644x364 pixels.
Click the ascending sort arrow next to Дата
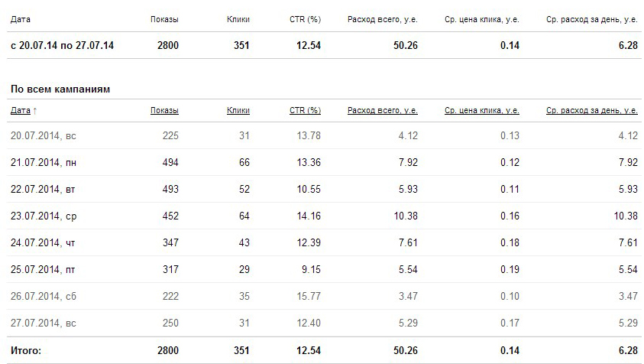35,111
